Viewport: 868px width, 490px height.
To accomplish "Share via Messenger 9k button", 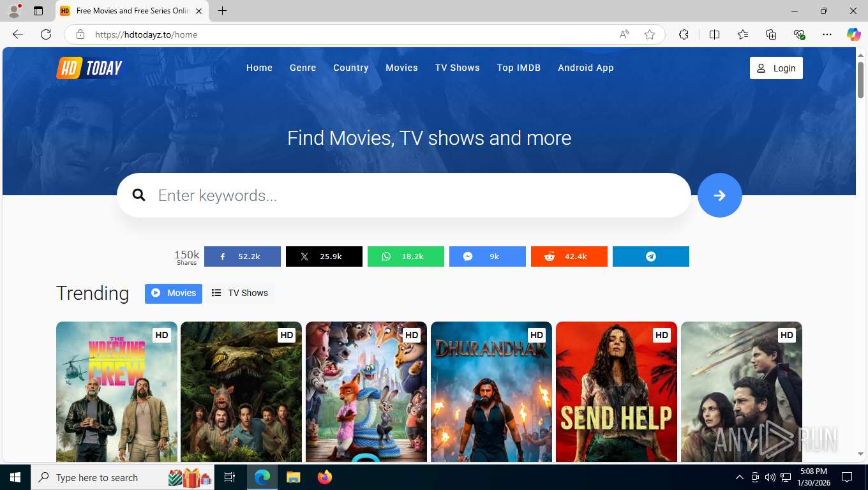I will click(x=488, y=256).
